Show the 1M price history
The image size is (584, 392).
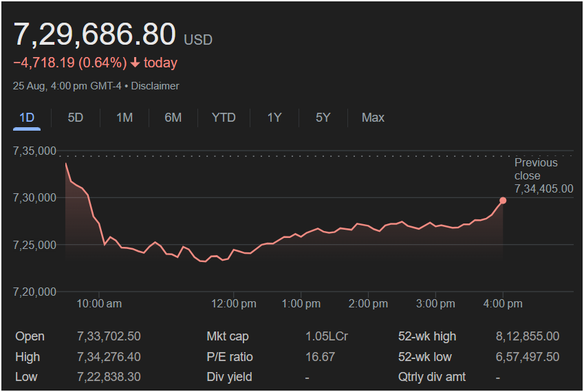[125, 118]
